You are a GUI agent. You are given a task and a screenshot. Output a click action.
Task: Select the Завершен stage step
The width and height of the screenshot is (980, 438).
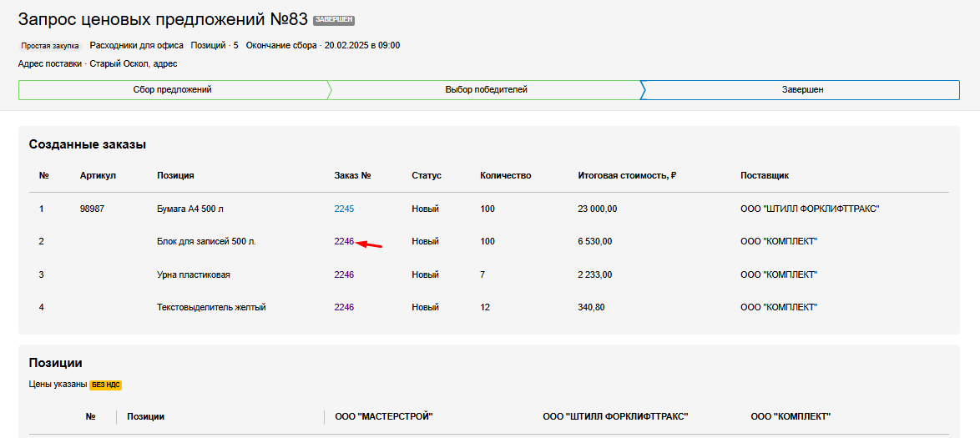[802, 90]
